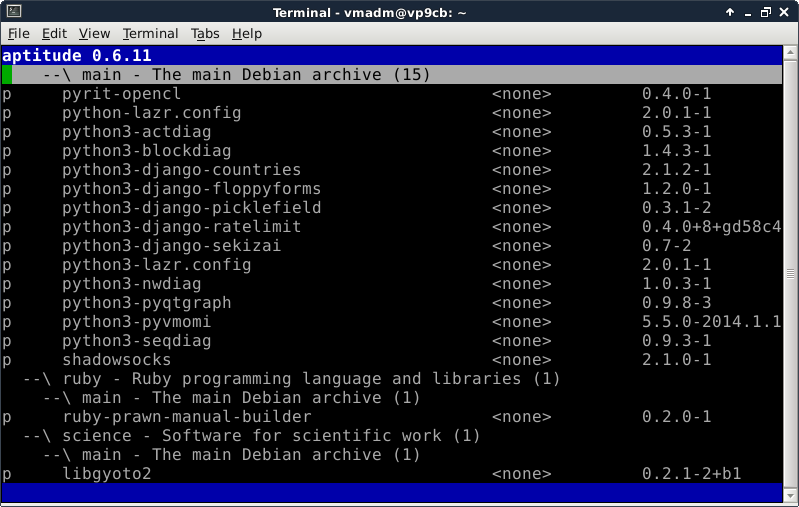Select the shadowsocks package entry
The height and width of the screenshot is (507, 799).
point(116,360)
